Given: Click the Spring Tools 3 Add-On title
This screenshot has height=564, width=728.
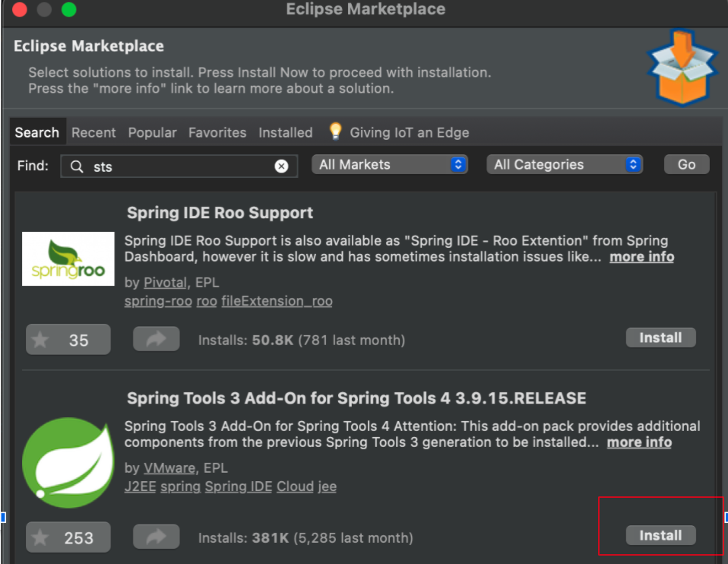Looking at the screenshot, I should pyautogui.click(x=356, y=398).
